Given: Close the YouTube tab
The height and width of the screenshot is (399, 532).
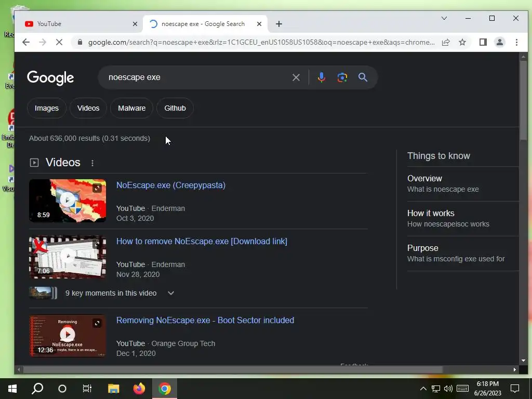Looking at the screenshot, I should point(135,24).
